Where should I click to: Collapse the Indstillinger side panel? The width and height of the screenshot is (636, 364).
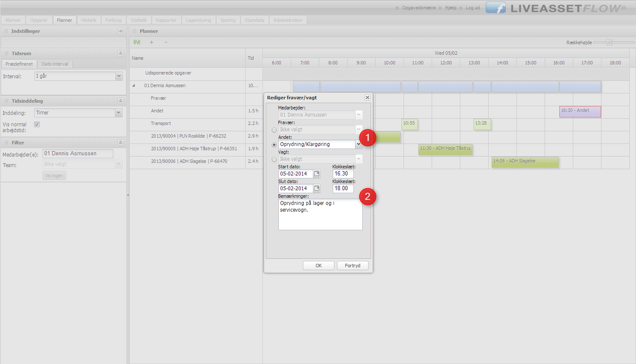point(121,31)
